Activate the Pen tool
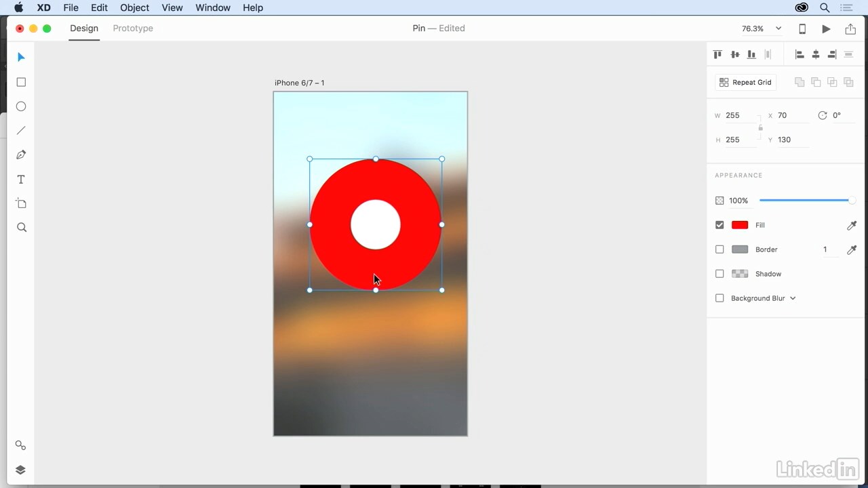868x488 pixels. coord(21,155)
